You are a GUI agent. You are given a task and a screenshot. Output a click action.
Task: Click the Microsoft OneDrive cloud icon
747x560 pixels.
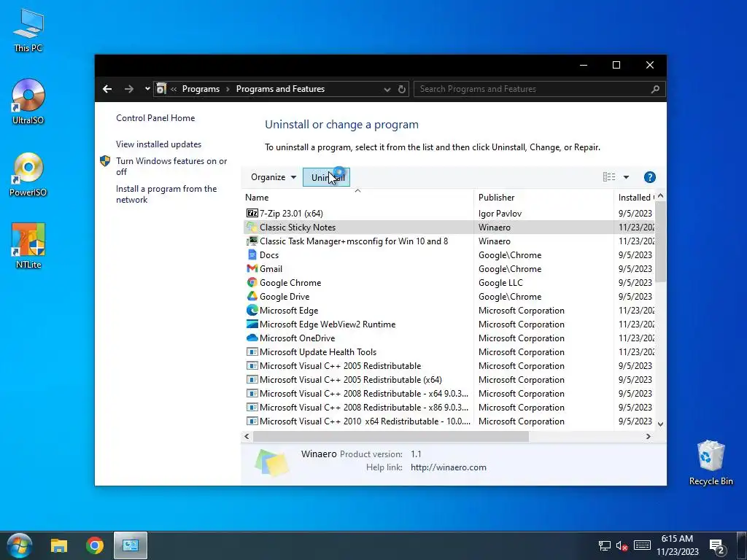pyautogui.click(x=252, y=338)
